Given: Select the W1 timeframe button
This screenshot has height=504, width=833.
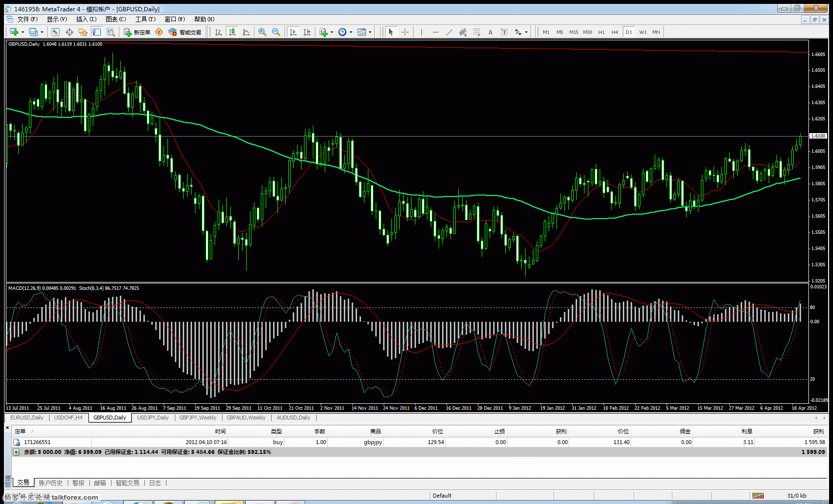Looking at the screenshot, I should click(x=643, y=32).
